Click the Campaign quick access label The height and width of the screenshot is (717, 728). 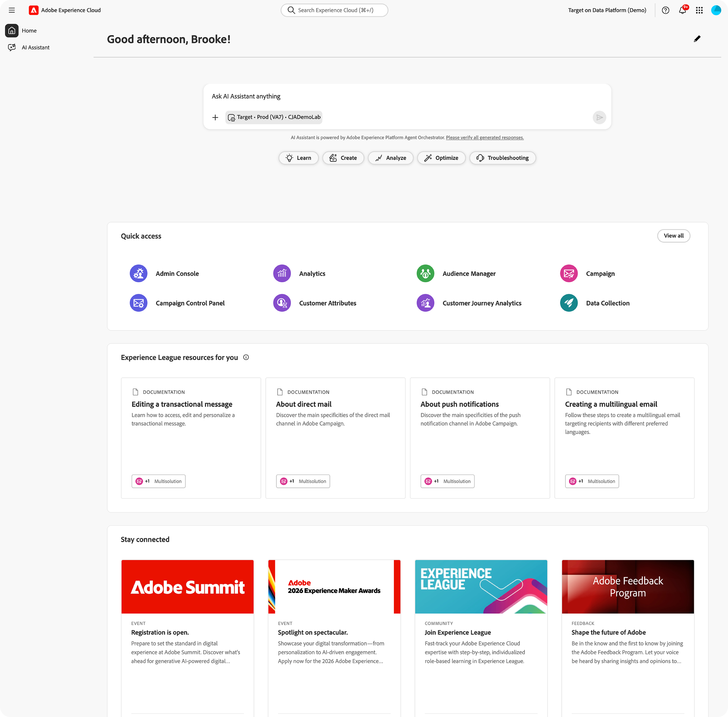(600, 274)
